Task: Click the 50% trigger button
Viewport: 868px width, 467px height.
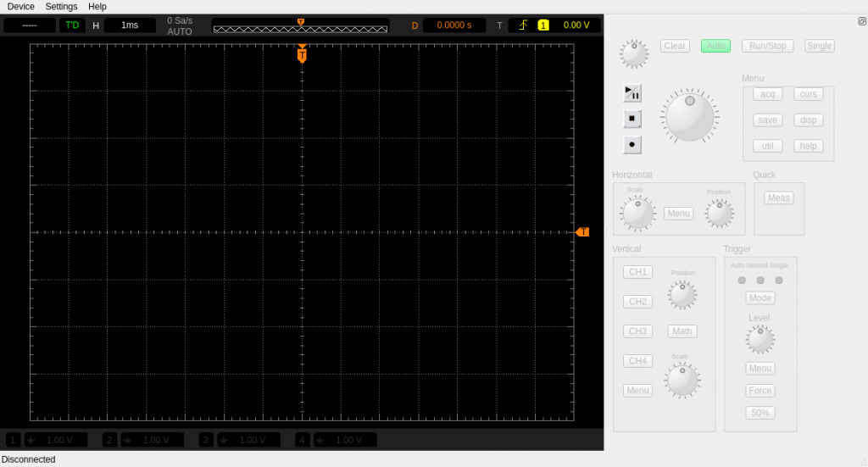Action: [760, 413]
